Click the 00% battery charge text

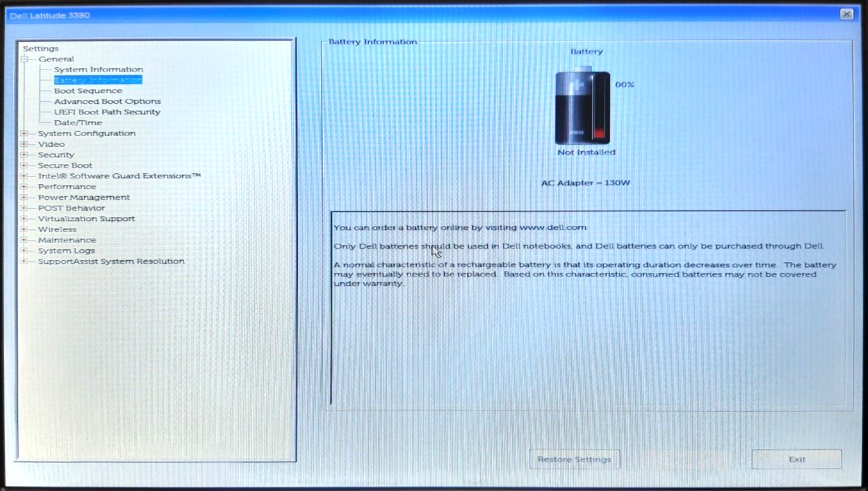624,85
